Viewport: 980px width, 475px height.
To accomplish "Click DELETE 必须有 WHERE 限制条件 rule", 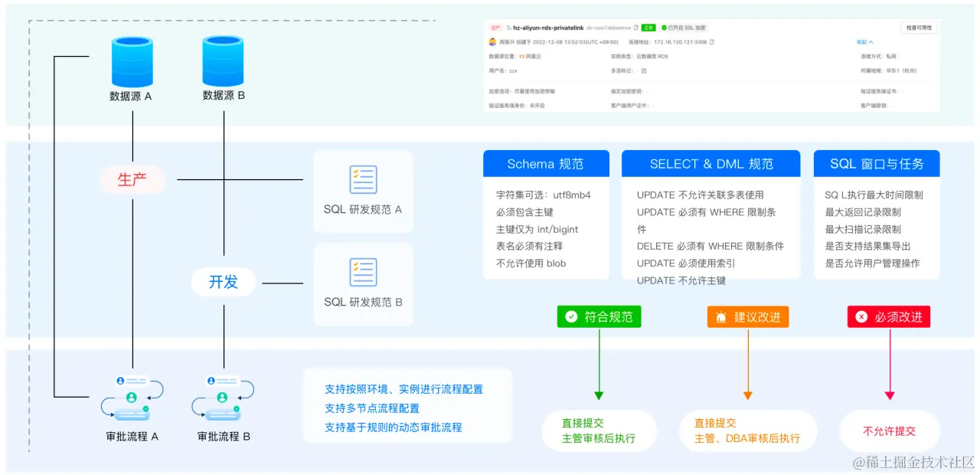I will (710, 246).
